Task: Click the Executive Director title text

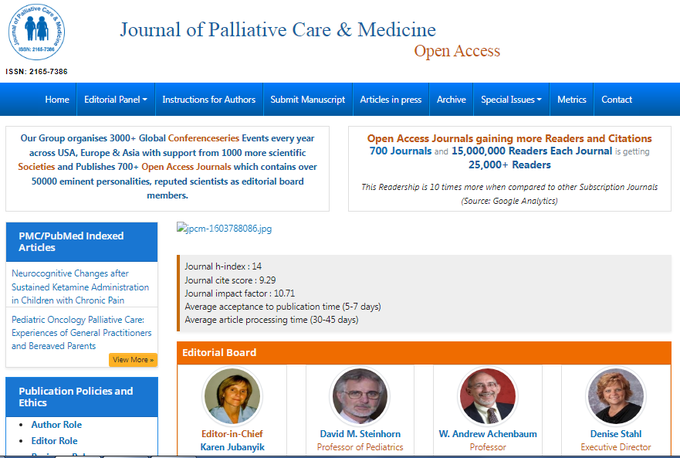Action: (x=616, y=447)
